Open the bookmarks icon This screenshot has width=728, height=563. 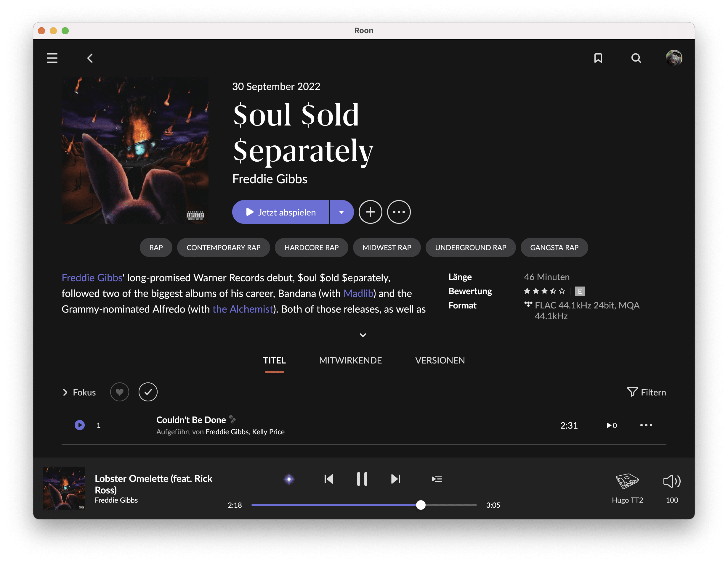pyautogui.click(x=598, y=58)
